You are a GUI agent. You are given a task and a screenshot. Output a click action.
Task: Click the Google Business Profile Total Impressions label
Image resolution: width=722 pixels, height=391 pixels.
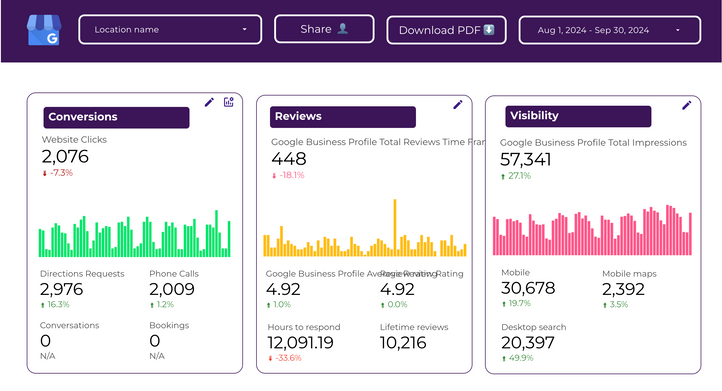pyautogui.click(x=593, y=143)
